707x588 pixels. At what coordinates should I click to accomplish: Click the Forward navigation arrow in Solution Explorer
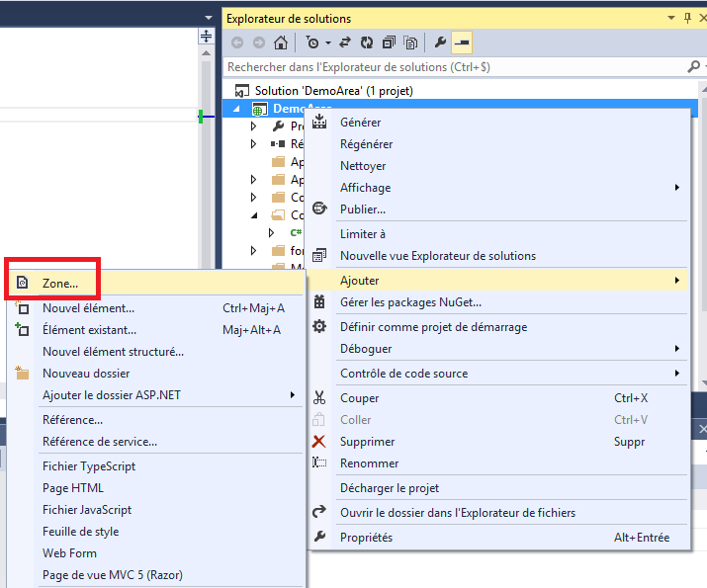tap(259, 42)
